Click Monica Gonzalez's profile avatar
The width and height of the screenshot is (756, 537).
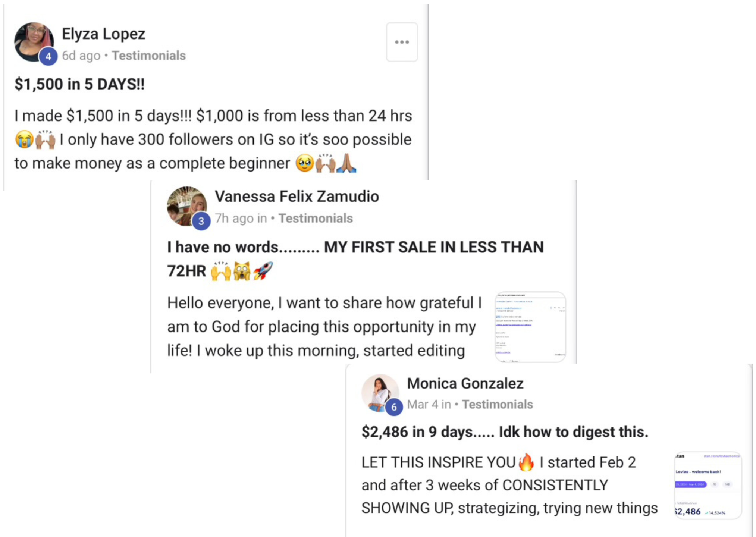point(380,393)
